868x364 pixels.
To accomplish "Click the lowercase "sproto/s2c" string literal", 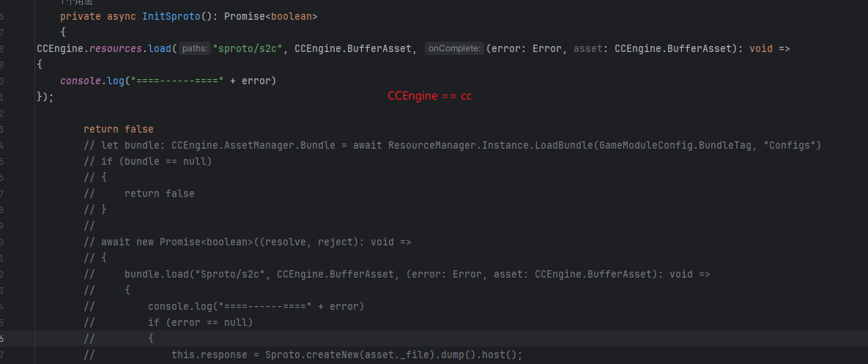I will click(x=249, y=48).
